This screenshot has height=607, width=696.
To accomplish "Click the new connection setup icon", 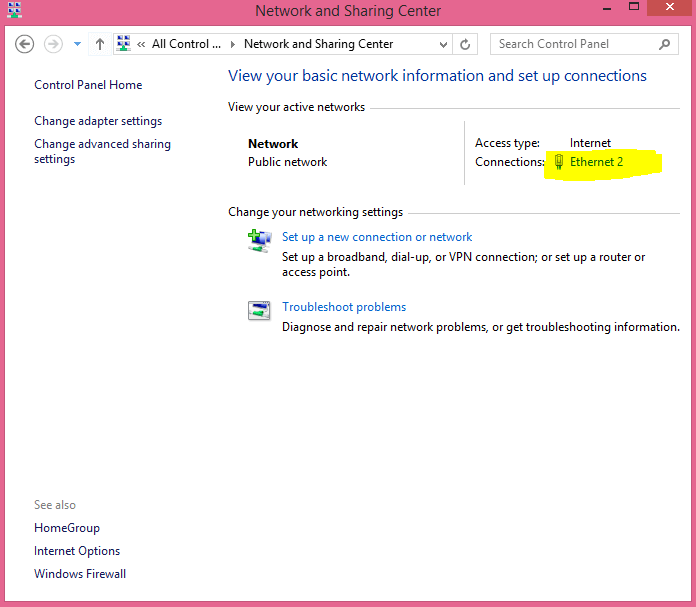I will 259,241.
